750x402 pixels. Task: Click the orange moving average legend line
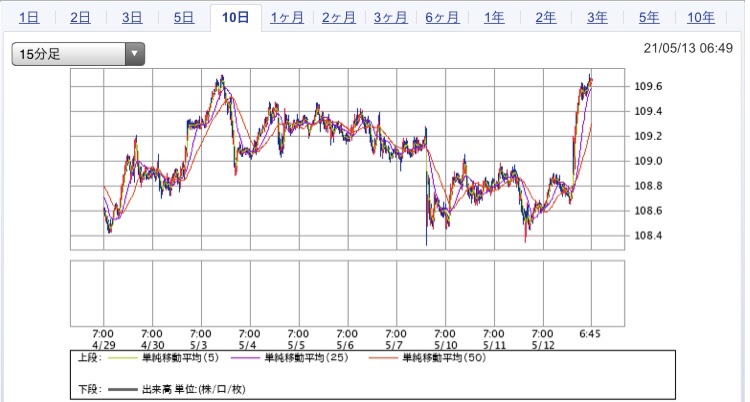click(x=383, y=358)
